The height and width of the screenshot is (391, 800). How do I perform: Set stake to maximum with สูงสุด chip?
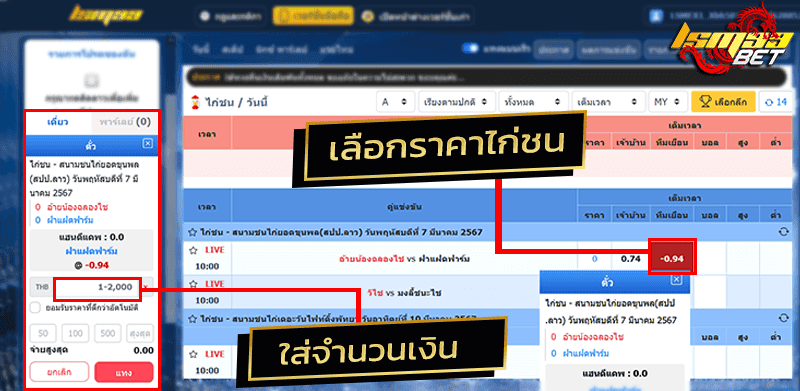(x=140, y=333)
